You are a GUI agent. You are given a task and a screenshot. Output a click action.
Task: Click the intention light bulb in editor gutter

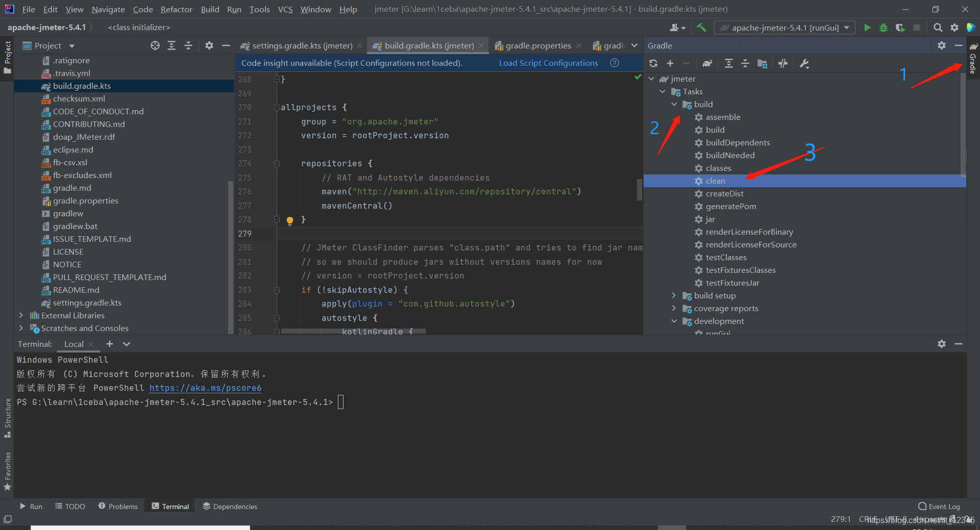[x=289, y=220]
